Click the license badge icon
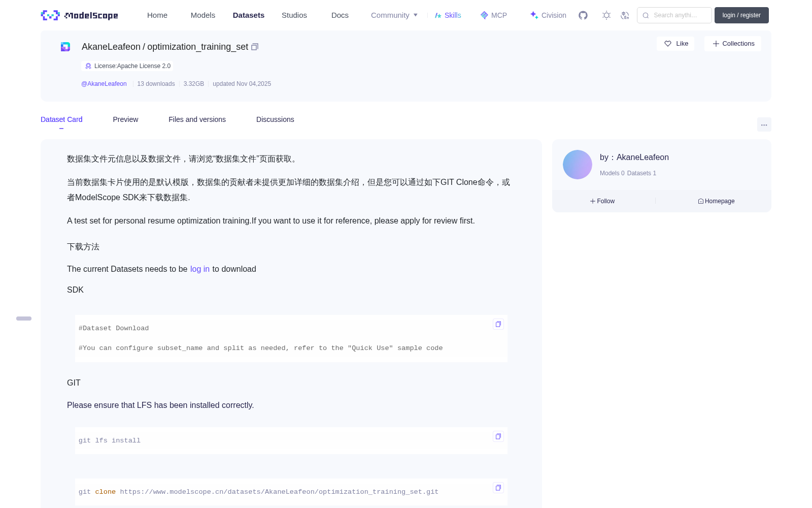The image size is (812, 508). [88, 66]
